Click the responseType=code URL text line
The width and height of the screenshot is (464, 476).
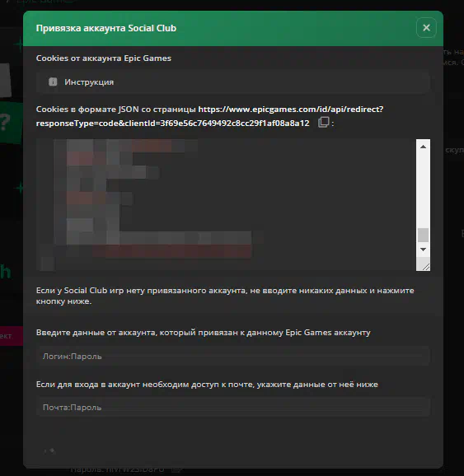(x=172, y=123)
